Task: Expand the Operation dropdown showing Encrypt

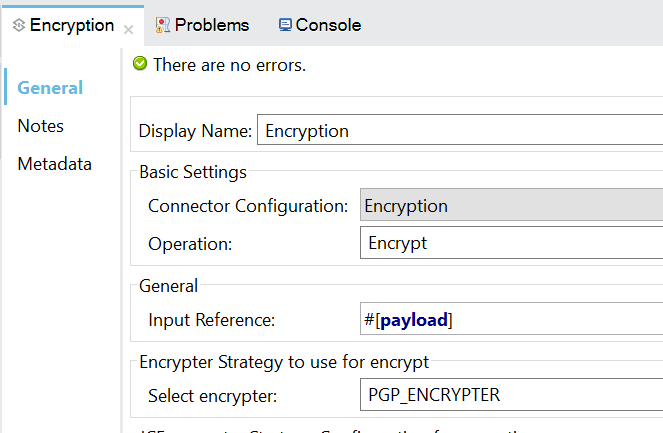Action: pyautogui.click(x=510, y=243)
